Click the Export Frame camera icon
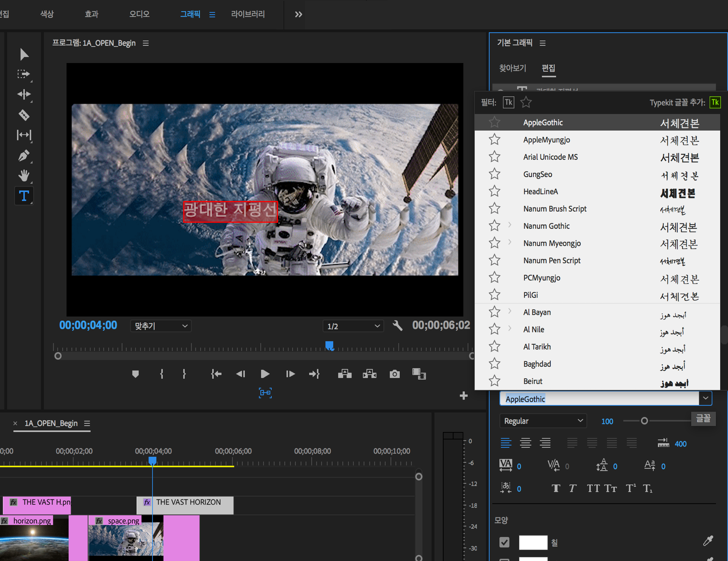The image size is (728, 561). tap(394, 374)
